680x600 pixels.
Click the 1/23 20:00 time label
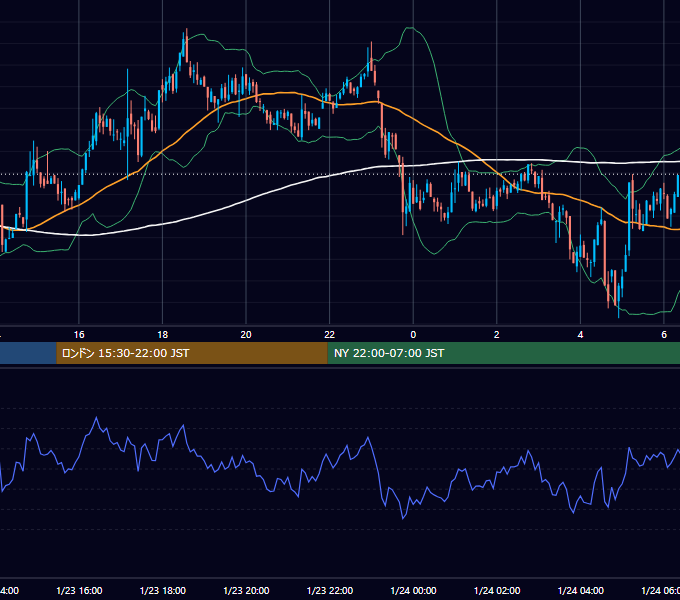246,590
